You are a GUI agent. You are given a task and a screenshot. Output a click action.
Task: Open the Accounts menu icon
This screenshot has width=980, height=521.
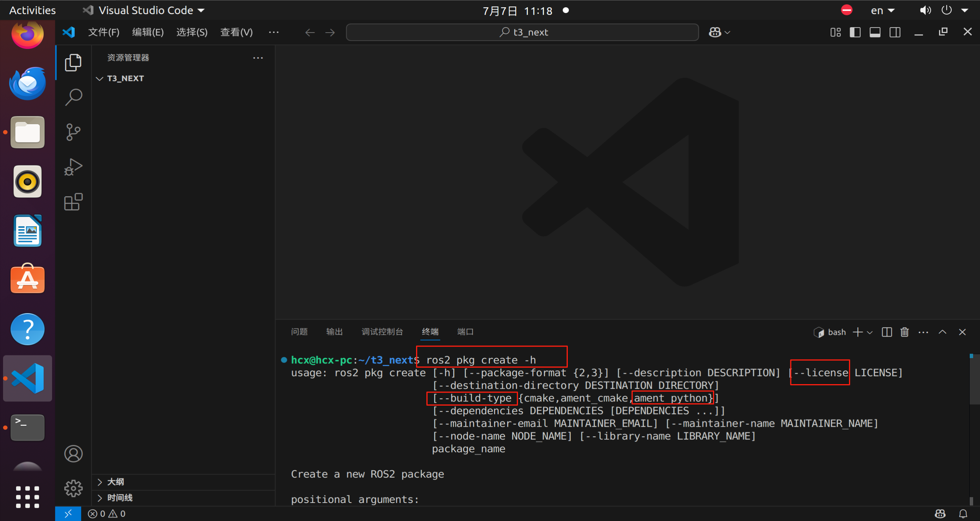(x=73, y=454)
